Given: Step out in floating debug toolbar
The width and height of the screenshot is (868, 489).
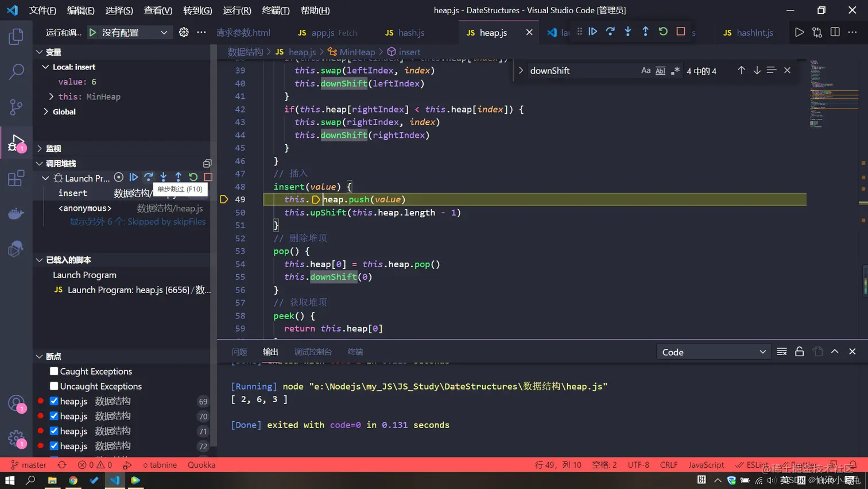Looking at the screenshot, I should 645,32.
